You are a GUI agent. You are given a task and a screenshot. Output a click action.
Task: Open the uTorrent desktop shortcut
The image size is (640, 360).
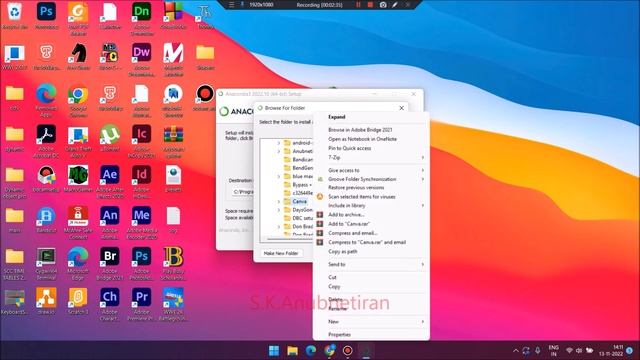pos(109,134)
